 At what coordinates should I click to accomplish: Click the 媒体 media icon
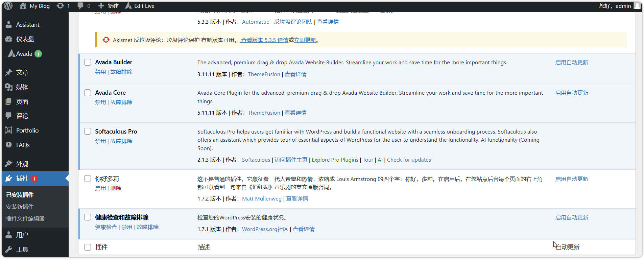[x=9, y=87]
